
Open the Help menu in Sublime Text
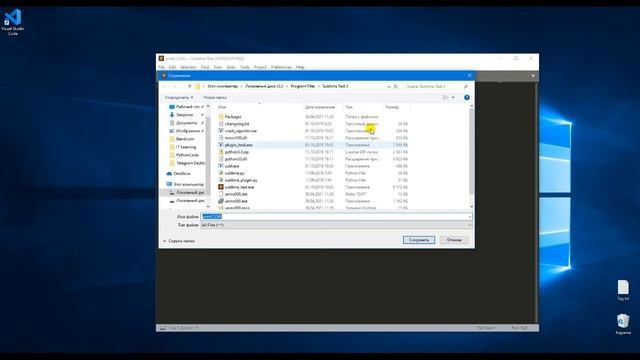coord(300,67)
